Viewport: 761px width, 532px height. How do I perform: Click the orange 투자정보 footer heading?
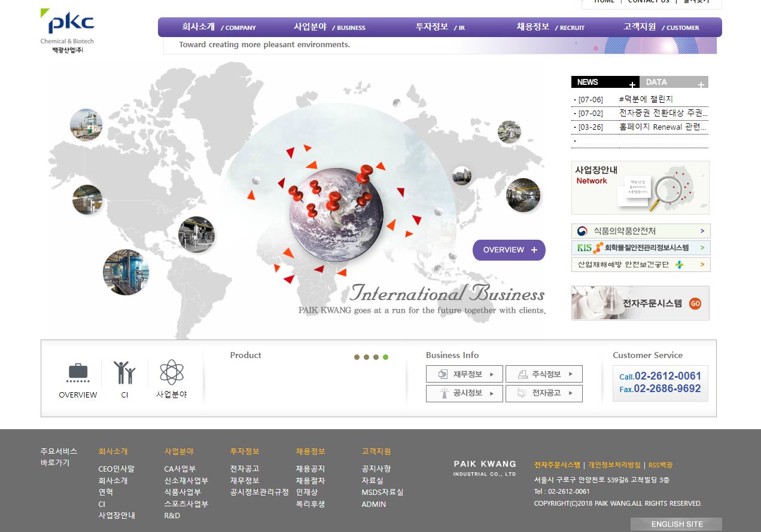pos(245,451)
